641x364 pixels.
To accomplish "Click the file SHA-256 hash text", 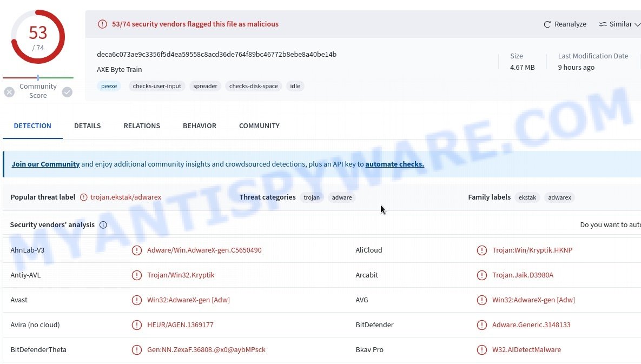I will tap(217, 54).
